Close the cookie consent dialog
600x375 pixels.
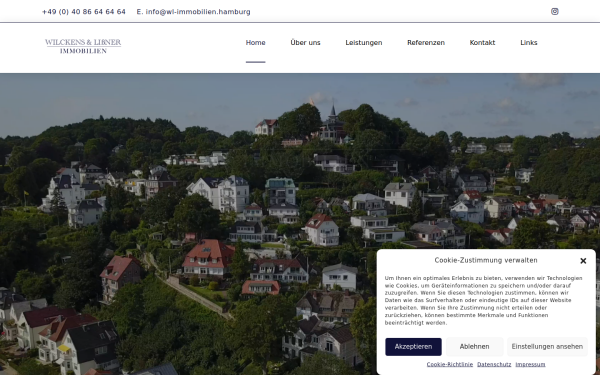[583, 261]
